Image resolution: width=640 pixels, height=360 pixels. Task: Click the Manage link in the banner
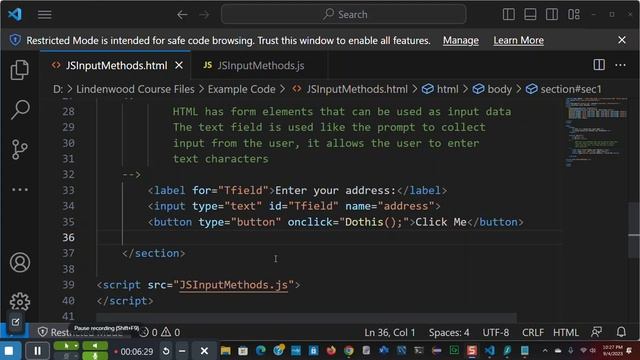(461, 40)
